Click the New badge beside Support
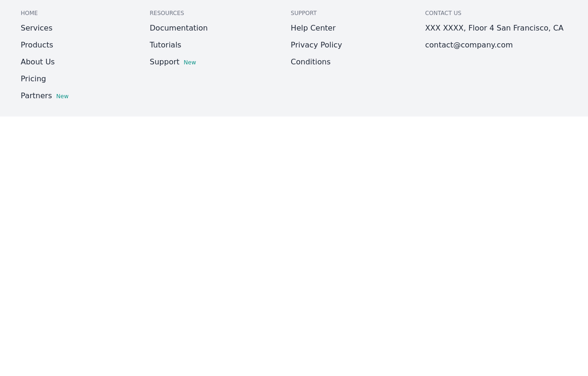588x376 pixels. (190, 63)
